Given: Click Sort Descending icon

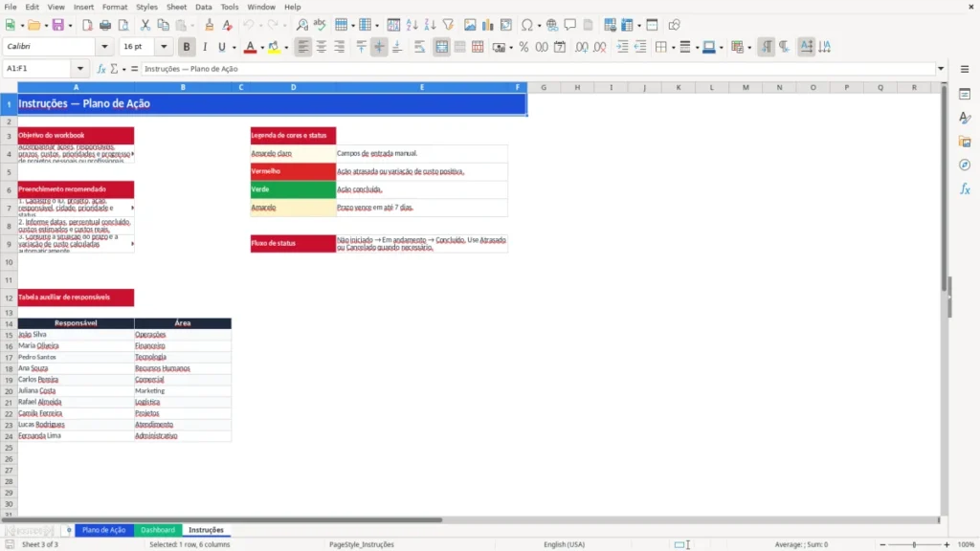Looking at the screenshot, I should 430,25.
